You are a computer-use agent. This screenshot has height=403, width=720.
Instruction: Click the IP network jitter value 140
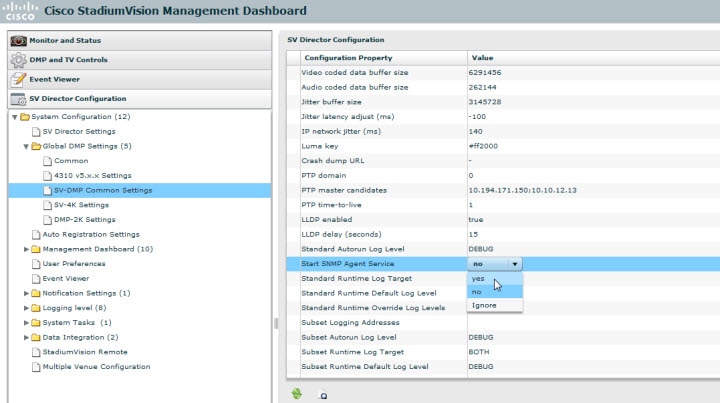475,131
